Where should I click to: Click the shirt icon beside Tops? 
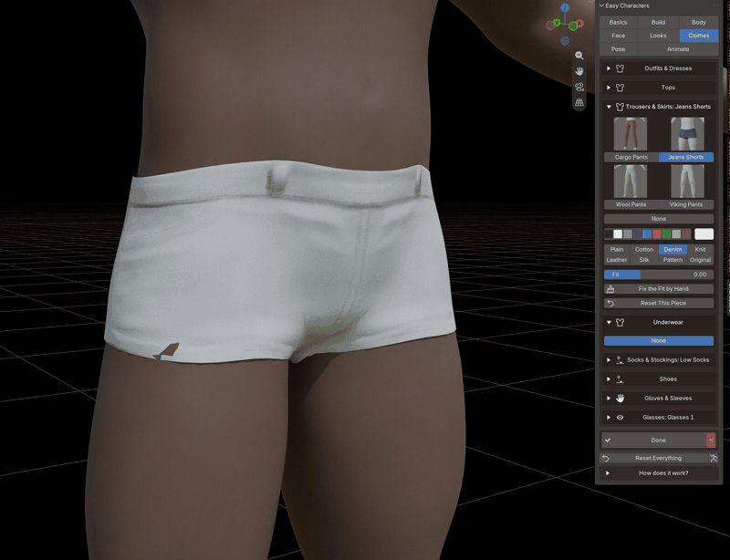(x=620, y=88)
